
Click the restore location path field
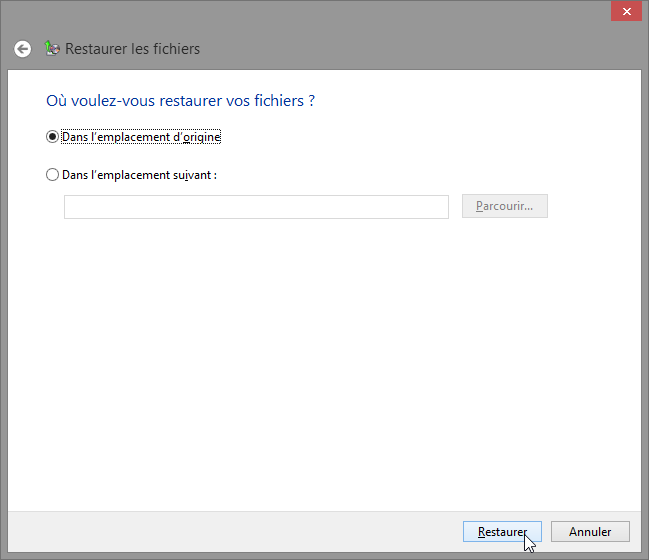click(256, 207)
